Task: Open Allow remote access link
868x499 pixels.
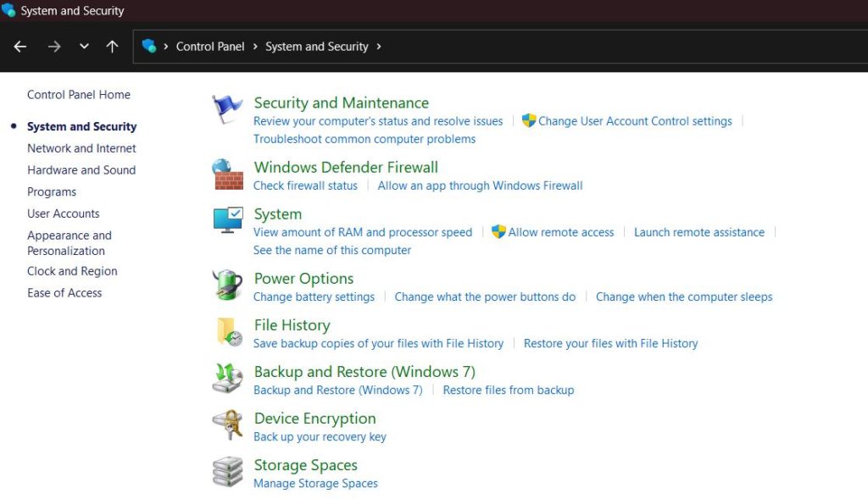Action: 561,232
